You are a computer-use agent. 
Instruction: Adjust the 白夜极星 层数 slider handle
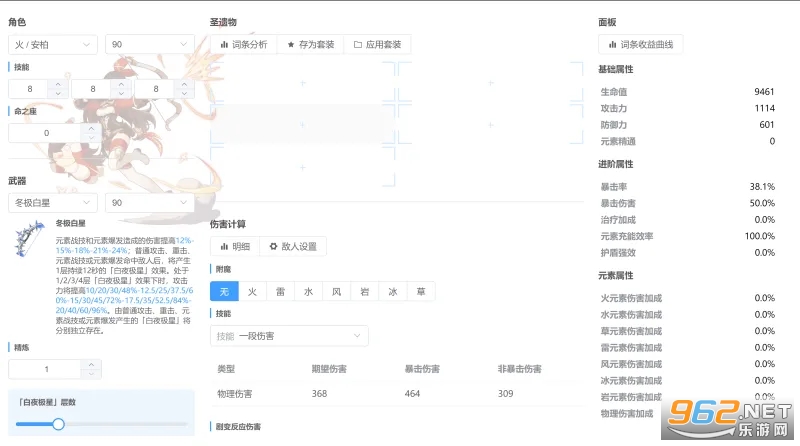(x=58, y=424)
